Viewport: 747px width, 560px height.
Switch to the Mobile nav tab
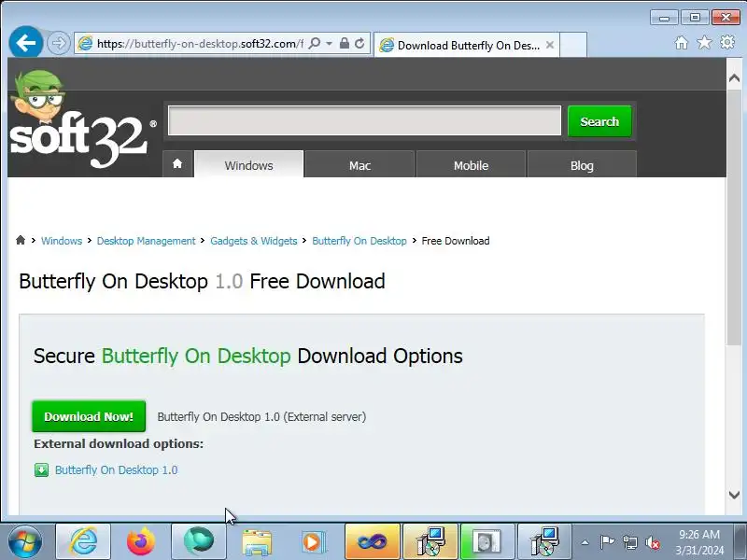471,165
